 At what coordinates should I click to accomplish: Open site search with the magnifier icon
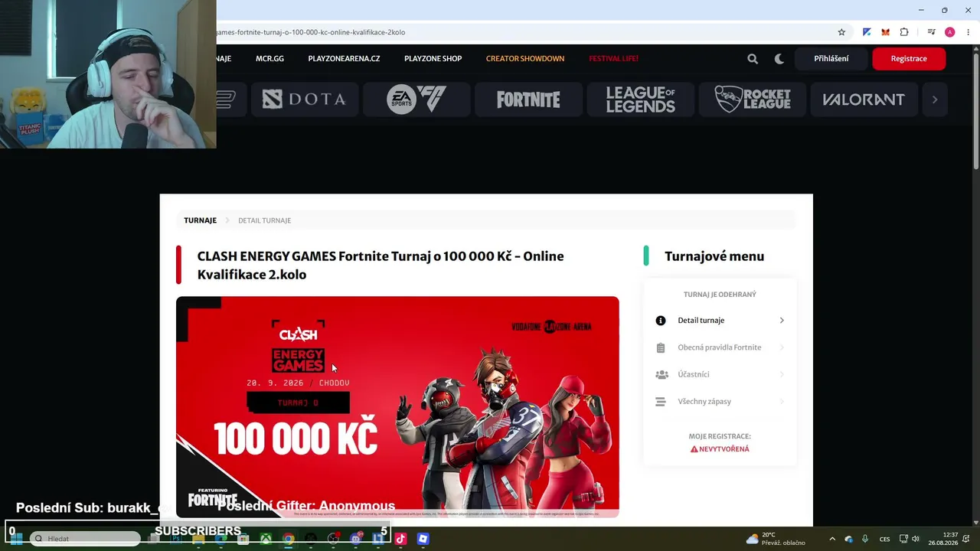(753, 59)
